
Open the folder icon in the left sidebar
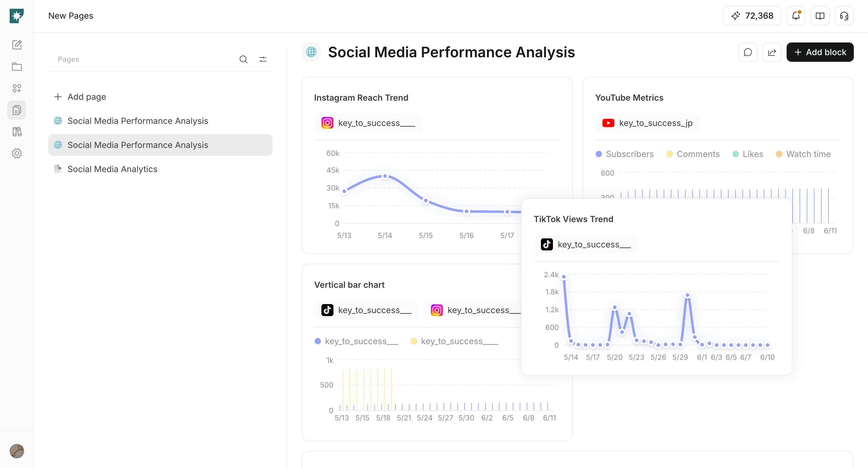(x=17, y=67)
